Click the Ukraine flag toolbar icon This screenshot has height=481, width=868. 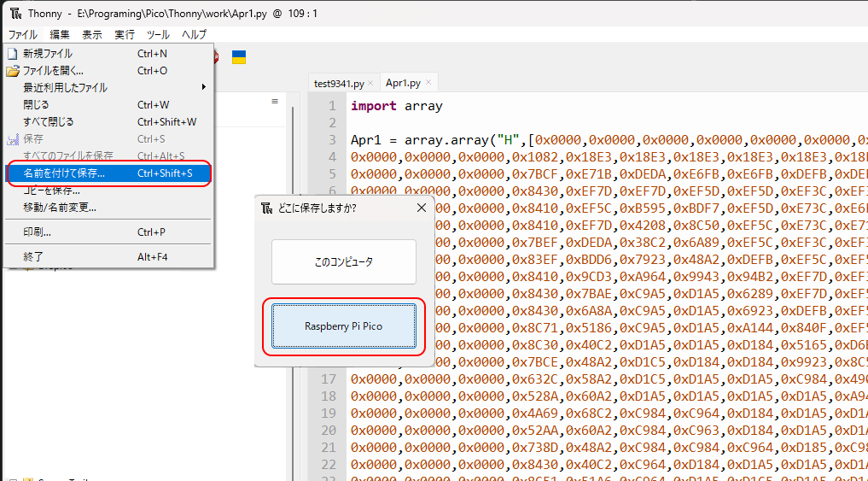click(239, 57)
